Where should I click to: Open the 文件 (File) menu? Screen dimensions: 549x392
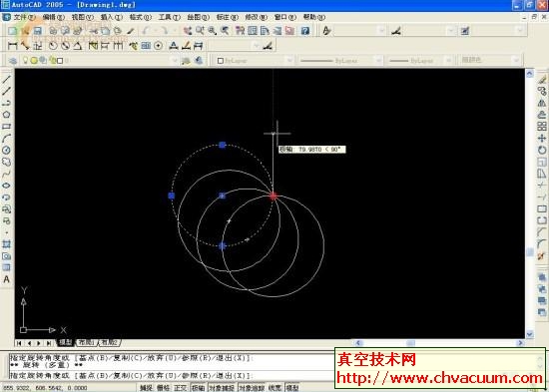pos(25,17)
